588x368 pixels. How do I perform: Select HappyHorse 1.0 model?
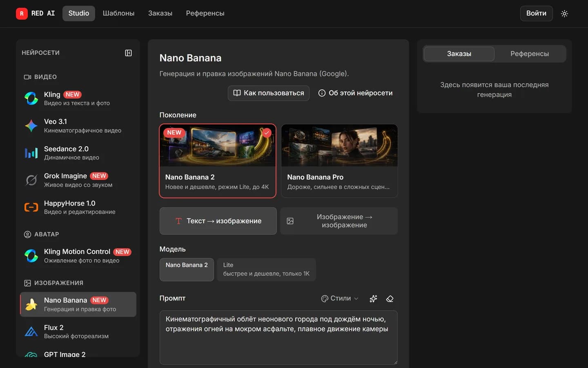click(78, 207)
